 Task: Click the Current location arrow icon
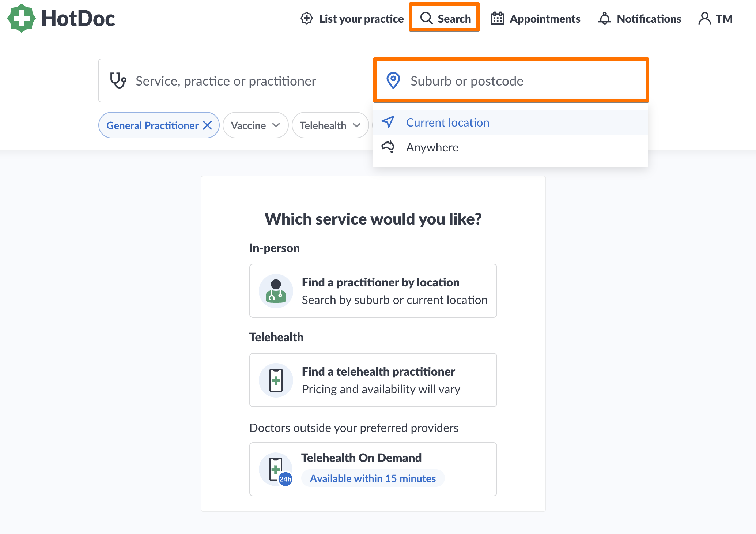[x=388, y=122]
